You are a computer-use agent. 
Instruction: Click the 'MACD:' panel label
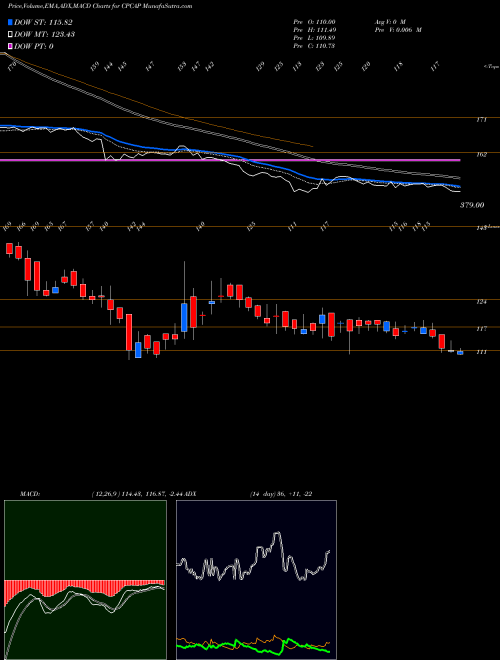click(x=29, y=494)
